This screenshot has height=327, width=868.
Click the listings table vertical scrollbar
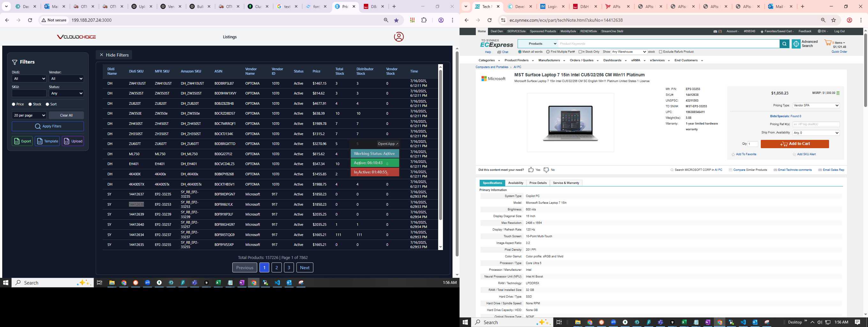[x=440, y=145]
